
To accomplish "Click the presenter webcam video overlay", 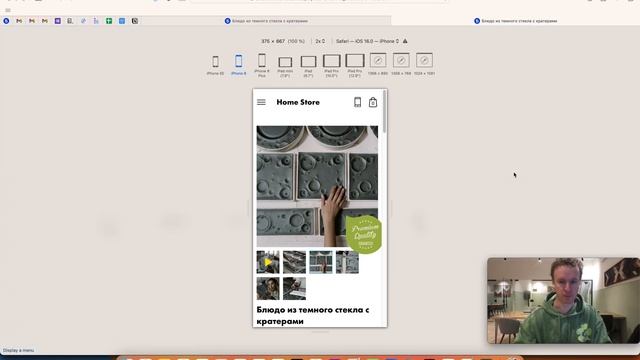I will click(x=563, y=300).
